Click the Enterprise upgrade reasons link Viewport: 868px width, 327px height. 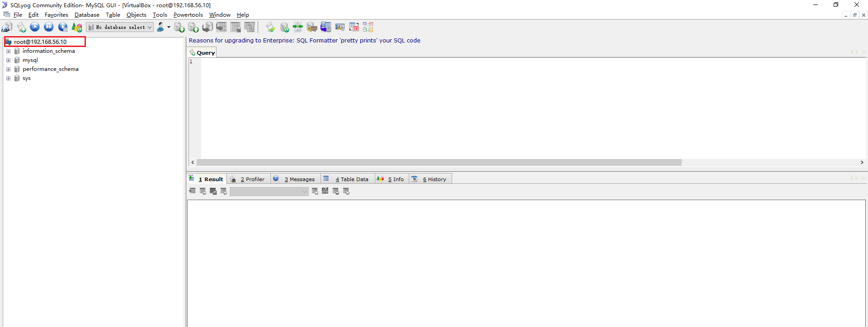[x=305, y=40]
